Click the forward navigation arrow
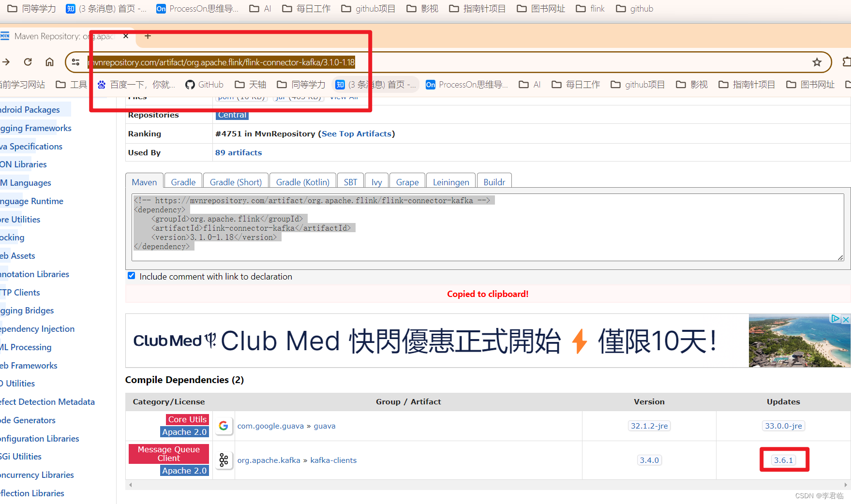 (x=6, y=62)
